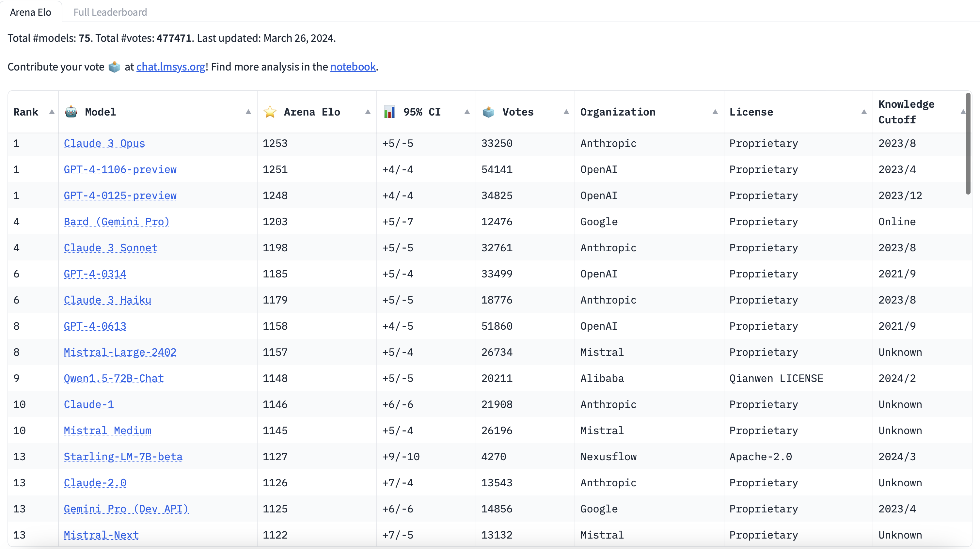This screenshot has width=980, height=549.
Task: Sort Arena Elo column with arrow
Action: (x=368, y=112)
